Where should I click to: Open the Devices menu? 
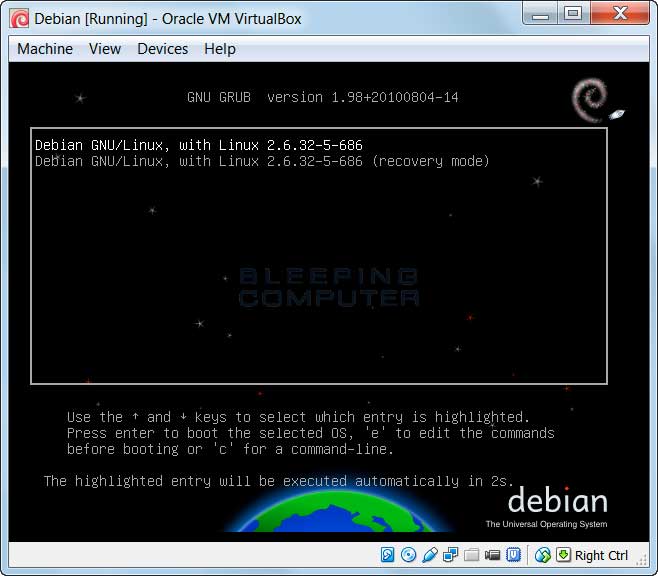point(162,49)
